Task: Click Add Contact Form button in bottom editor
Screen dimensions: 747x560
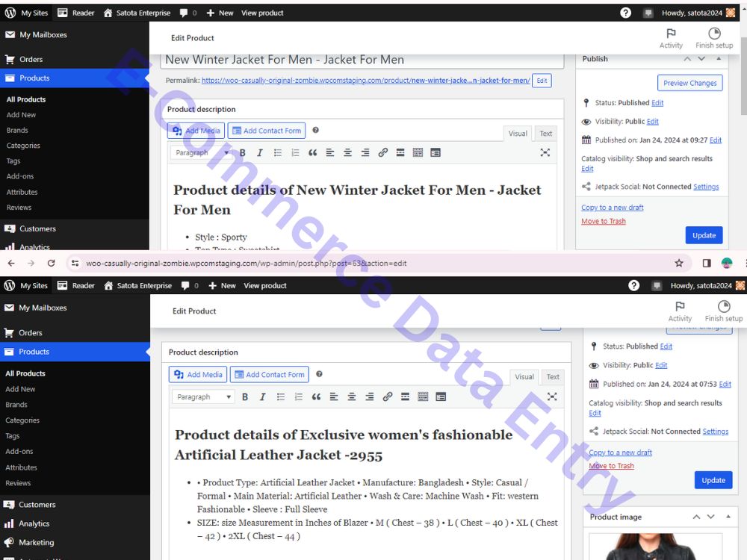Action: coord(270,375)
